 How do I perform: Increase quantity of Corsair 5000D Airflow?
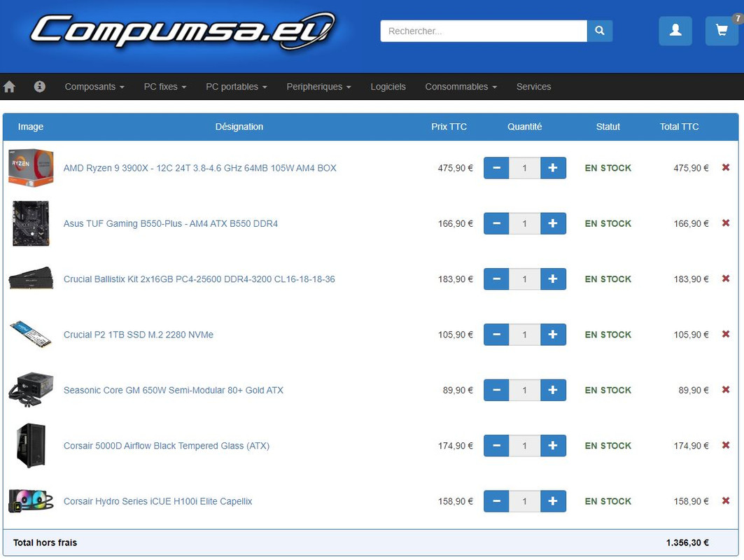pos(553,446)
